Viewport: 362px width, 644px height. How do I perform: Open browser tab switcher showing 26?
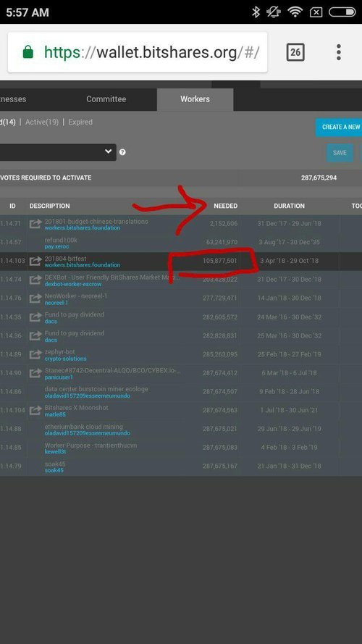(295, 52)
